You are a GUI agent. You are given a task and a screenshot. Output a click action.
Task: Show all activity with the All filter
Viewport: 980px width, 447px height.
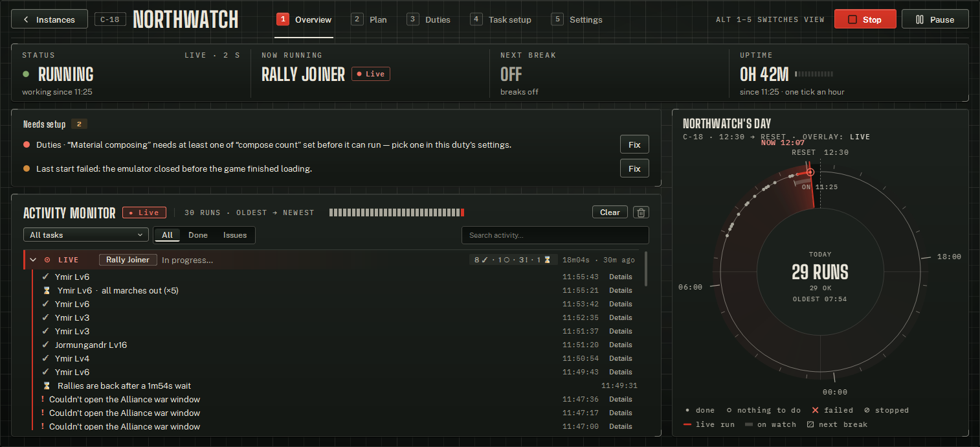[x=167, y=235]
